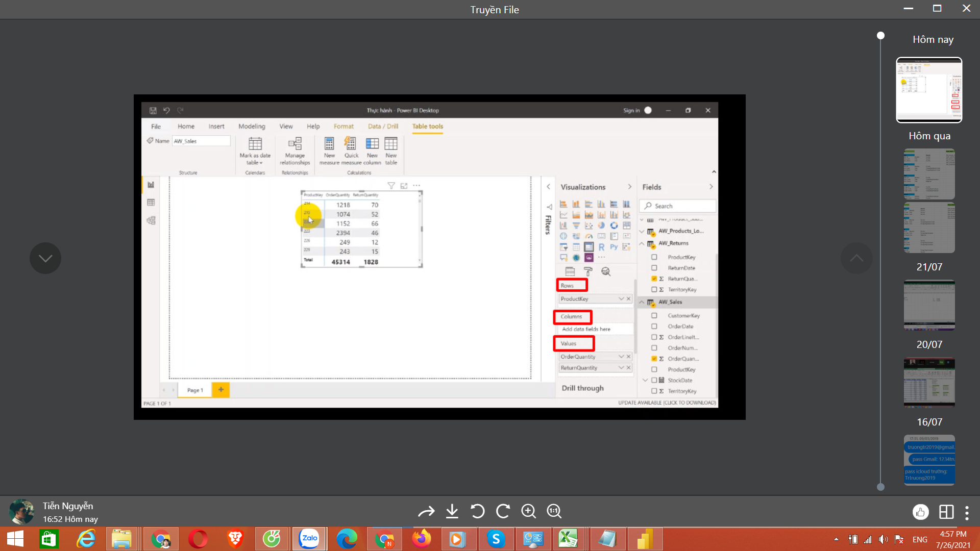Open Microsoft Edge from the taskbar
Screen dimensions: 980x551
[347, 539]
